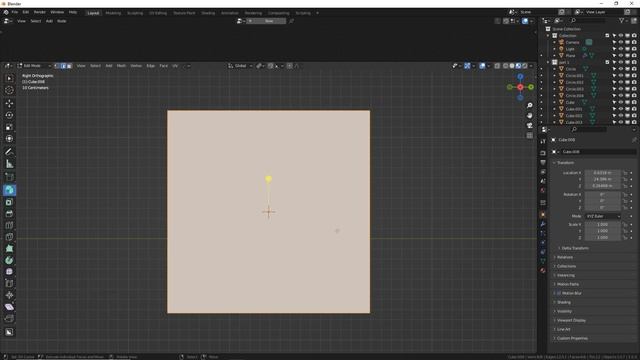
Task: Select the Annotate pencil tool
Action: coord(9,152)
